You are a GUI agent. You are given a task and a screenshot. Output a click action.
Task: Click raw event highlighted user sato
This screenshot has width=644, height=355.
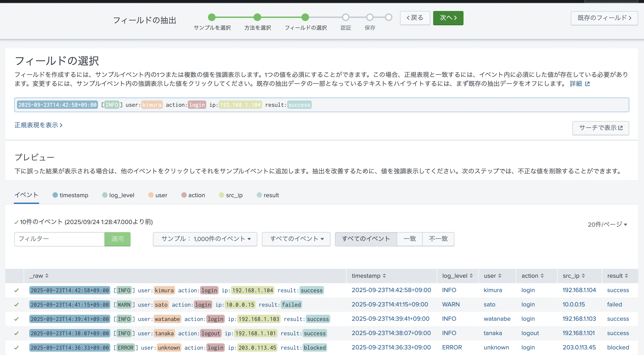click(x=161, y=305)
